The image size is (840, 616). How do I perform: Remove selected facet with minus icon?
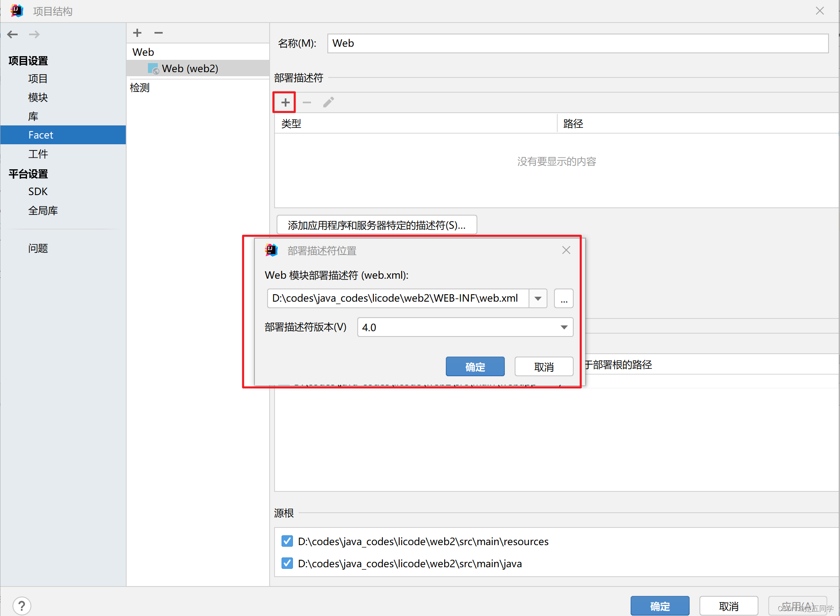point(159,33)
